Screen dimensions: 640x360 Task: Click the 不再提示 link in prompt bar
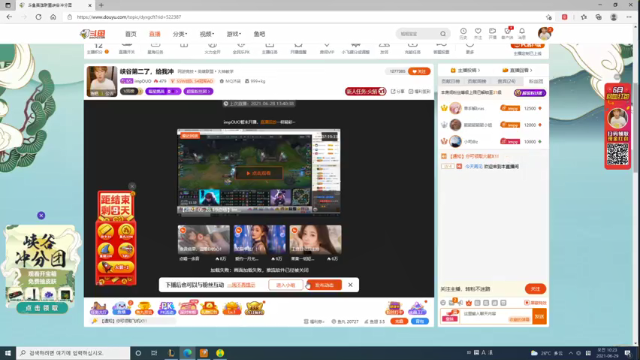[x=242, y=285]
